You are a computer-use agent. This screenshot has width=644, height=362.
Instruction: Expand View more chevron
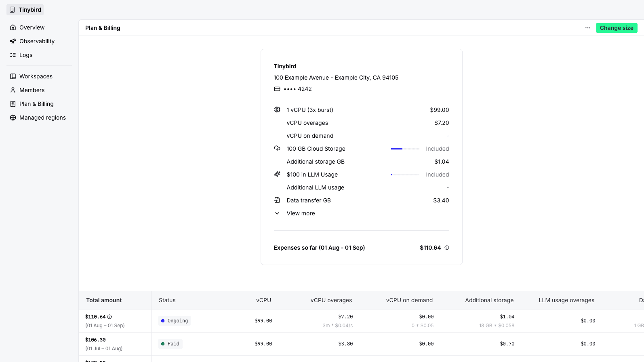click(277, 213)
